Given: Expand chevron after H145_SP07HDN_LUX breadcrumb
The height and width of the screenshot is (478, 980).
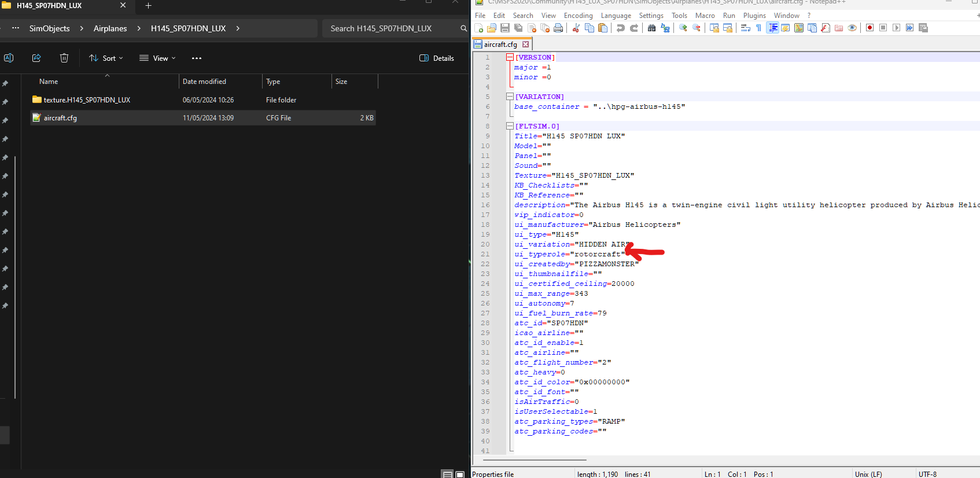Looking at the screenshot, I should click(238, 28).
